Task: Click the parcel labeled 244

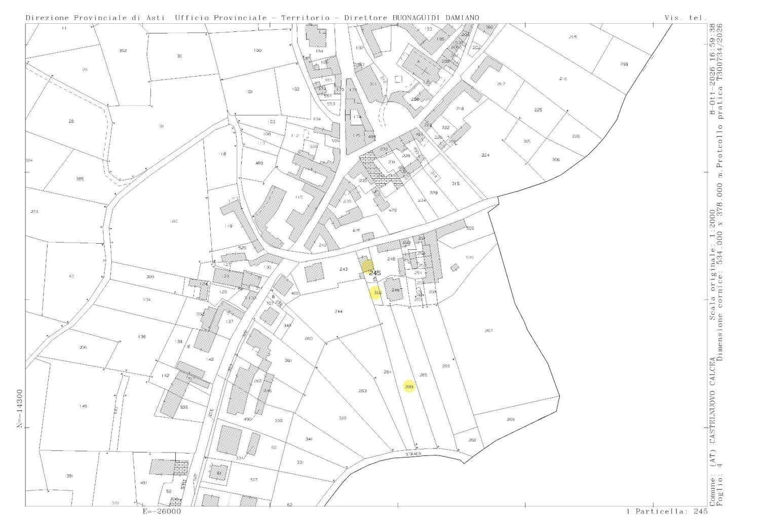Action: tap(338, 311)
